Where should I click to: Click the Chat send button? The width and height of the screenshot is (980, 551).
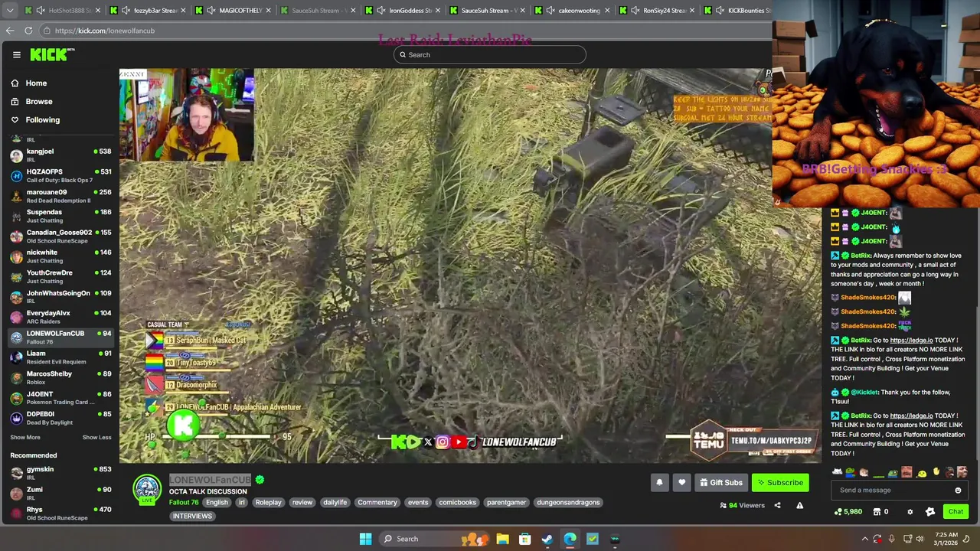955,512
